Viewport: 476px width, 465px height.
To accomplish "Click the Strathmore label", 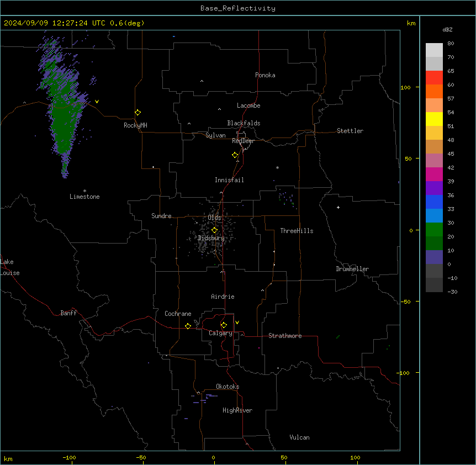I will pyautogui.click(x=285, y=336).
